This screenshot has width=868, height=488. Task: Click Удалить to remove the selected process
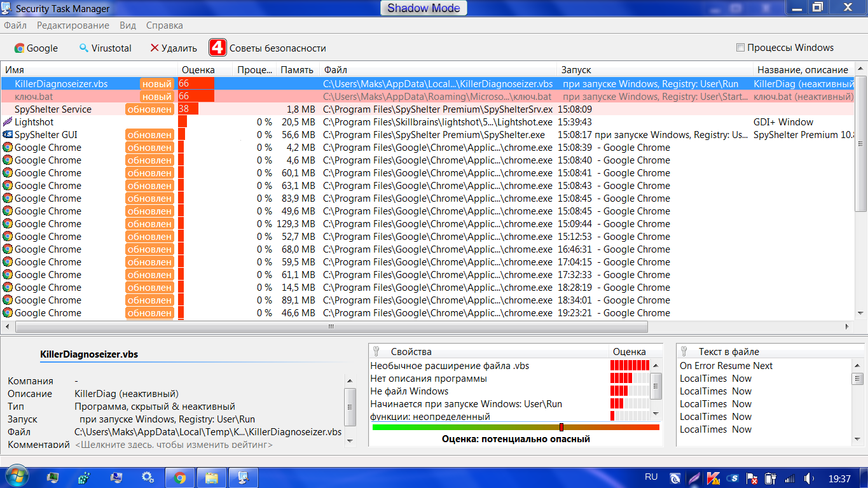click(174, 48)
